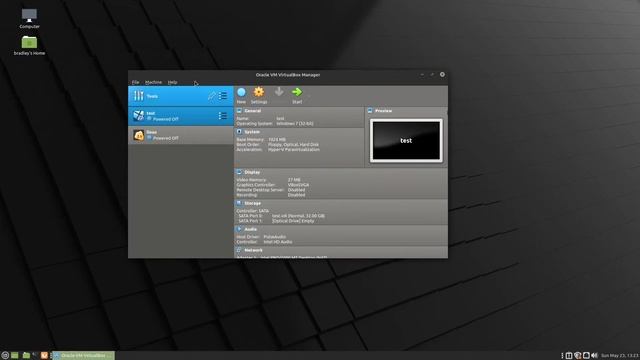Image resolution: width=640 pixels, height=360 pixels.
Task: Click the 'Controller: SATA' storage line
Action: 253,211
